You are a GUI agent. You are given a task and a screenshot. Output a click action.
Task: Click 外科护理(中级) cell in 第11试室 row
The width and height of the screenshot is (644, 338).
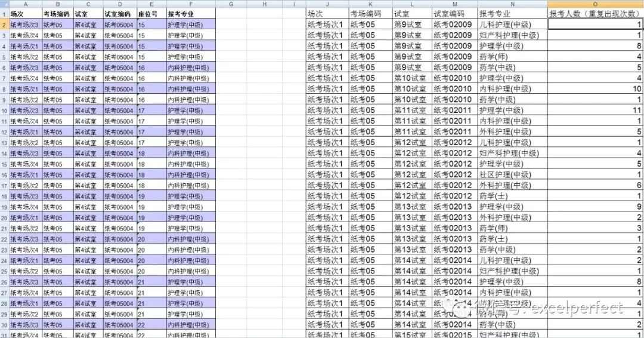(513, 131)
